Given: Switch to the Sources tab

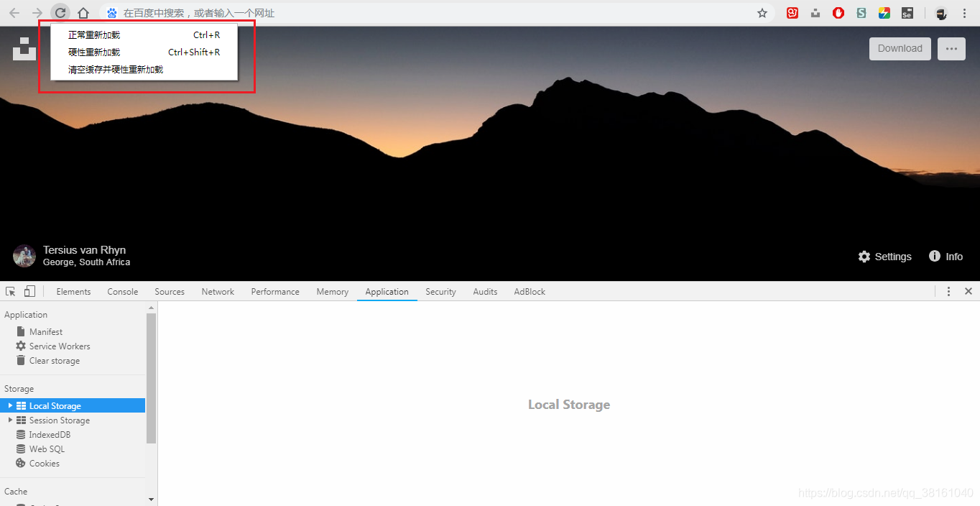Looking at the screenshot, I should point(170,291).
